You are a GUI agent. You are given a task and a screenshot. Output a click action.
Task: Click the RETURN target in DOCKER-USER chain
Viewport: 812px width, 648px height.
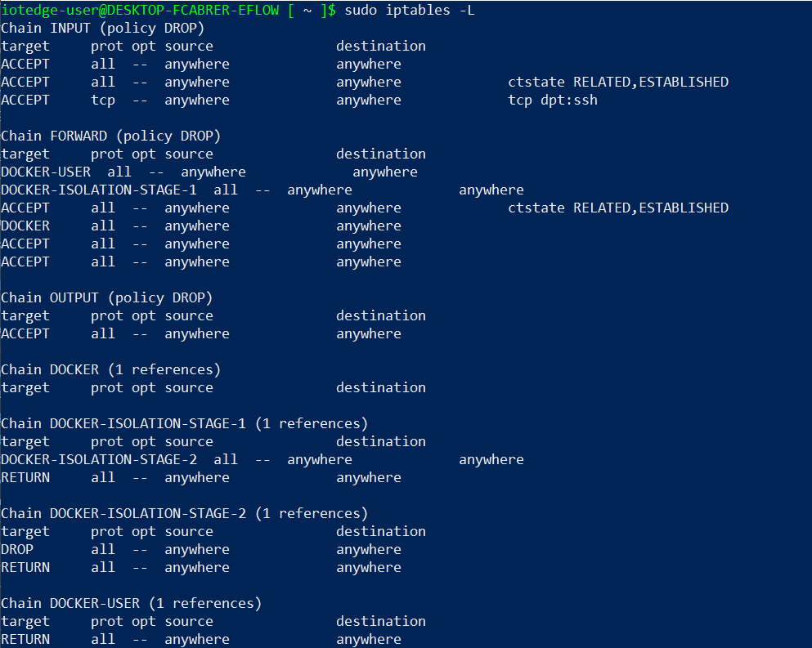pos(25,639)
